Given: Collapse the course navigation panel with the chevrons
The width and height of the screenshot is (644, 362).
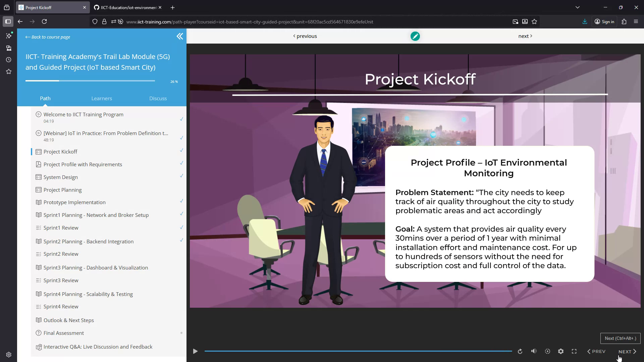Looking at the screenshot, I should 180,36.
